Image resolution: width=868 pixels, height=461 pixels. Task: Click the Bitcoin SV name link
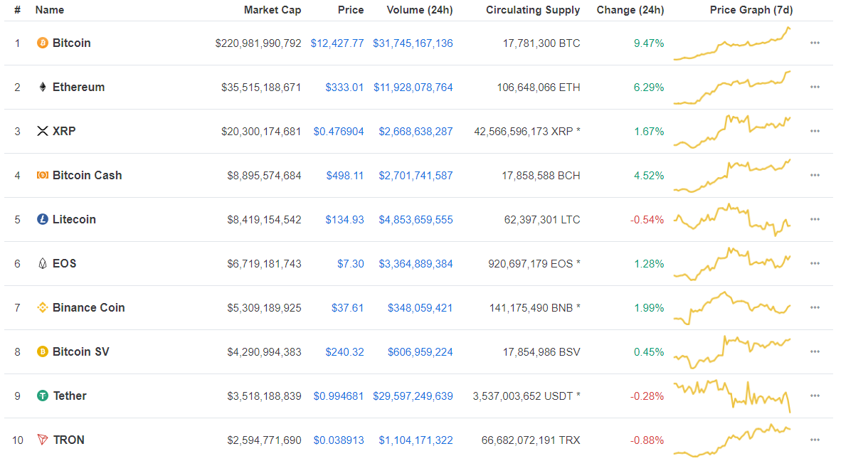[x=80, y=352]
